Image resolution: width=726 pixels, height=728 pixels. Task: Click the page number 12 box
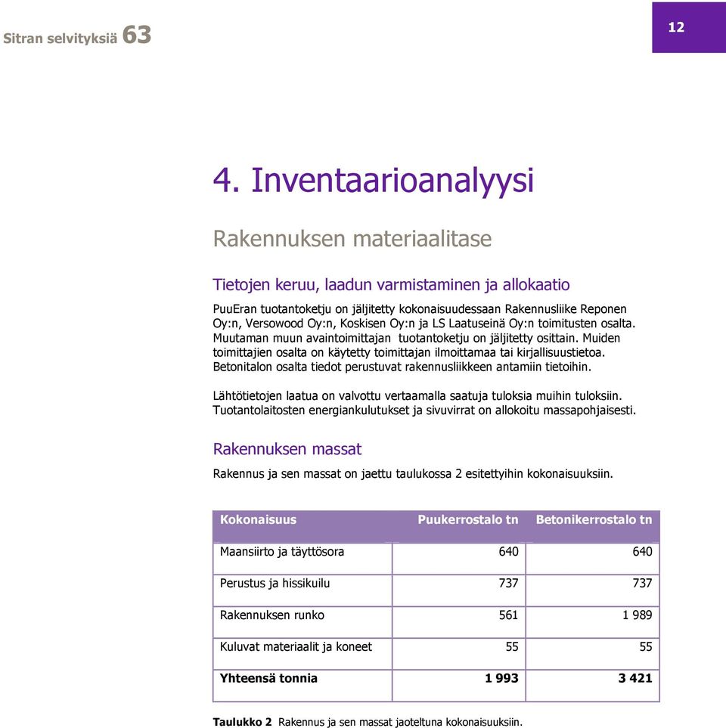point(689,27)
